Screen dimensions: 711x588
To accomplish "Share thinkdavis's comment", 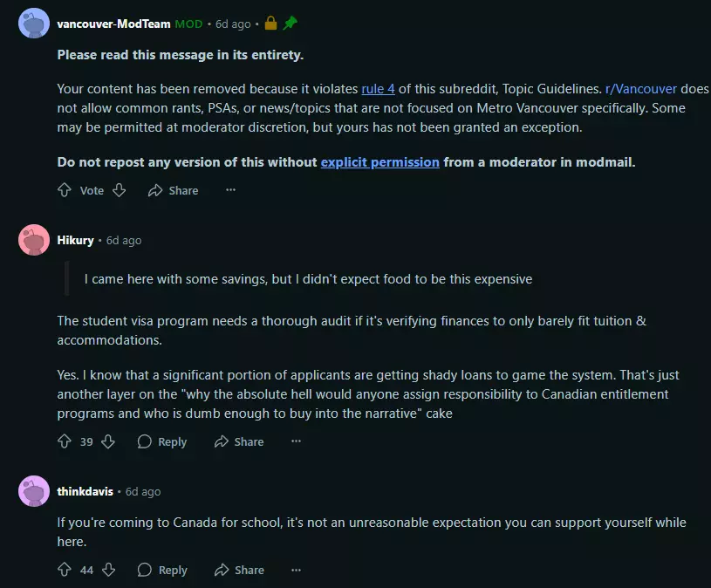I will click(x=239, y=570).
